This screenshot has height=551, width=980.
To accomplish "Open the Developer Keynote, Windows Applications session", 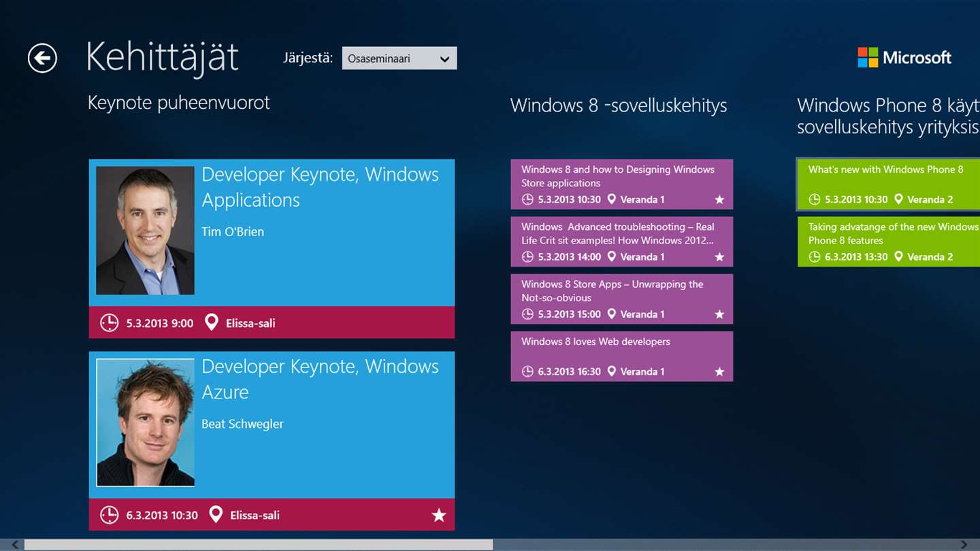I will click(x=272, y=249).
